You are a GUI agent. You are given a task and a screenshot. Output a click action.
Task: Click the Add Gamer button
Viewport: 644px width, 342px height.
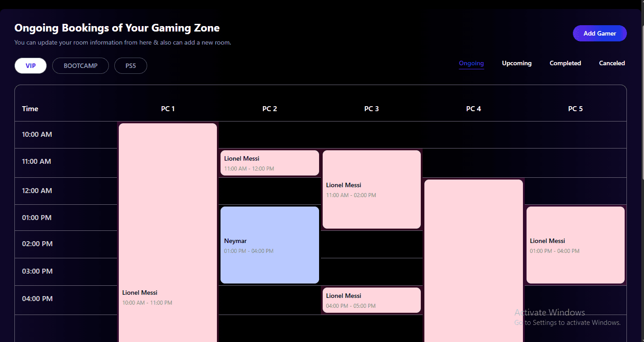[x=599, y=33]
